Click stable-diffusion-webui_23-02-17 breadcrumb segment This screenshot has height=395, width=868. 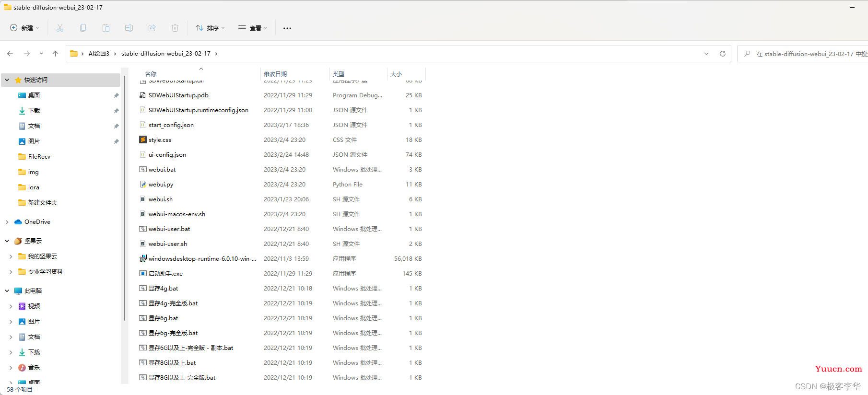point(166,54)
